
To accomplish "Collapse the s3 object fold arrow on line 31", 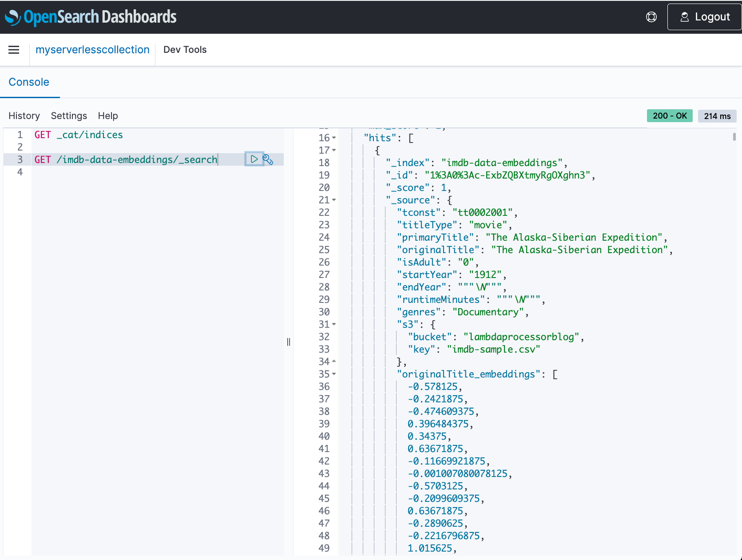I will (333, 324).
